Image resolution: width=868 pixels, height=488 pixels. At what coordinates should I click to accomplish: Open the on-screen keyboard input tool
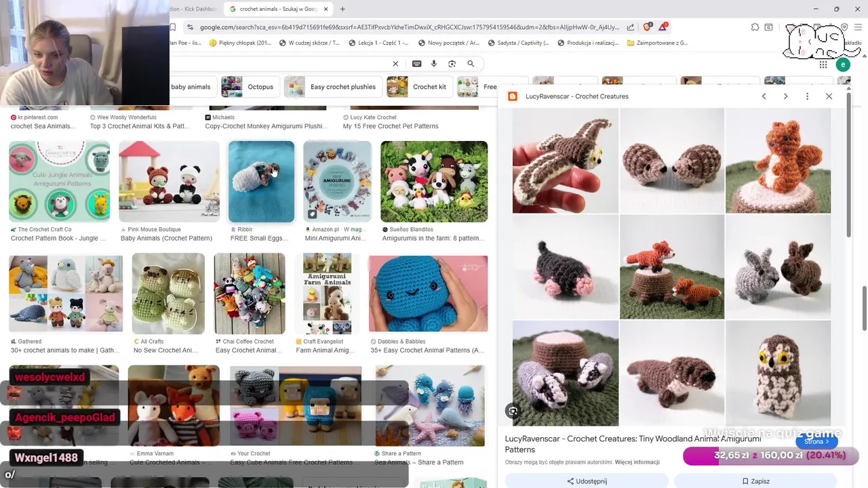[x=416, y=64]
